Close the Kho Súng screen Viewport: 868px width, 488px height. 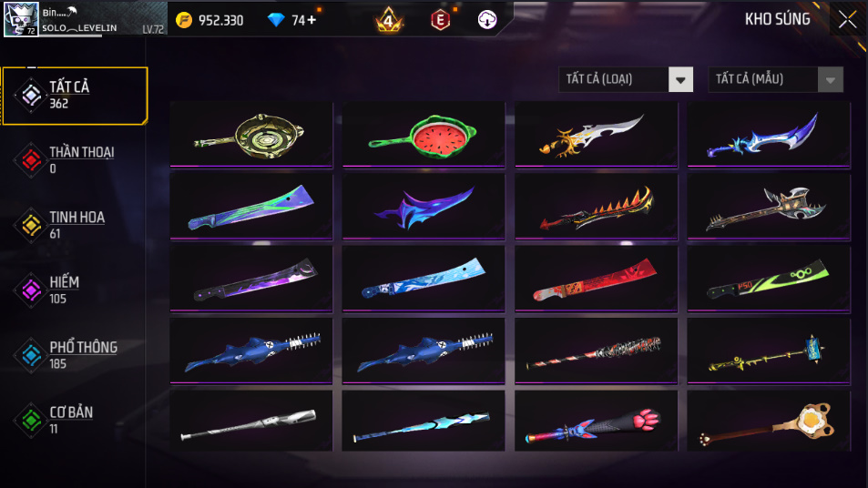click(847, 20)
